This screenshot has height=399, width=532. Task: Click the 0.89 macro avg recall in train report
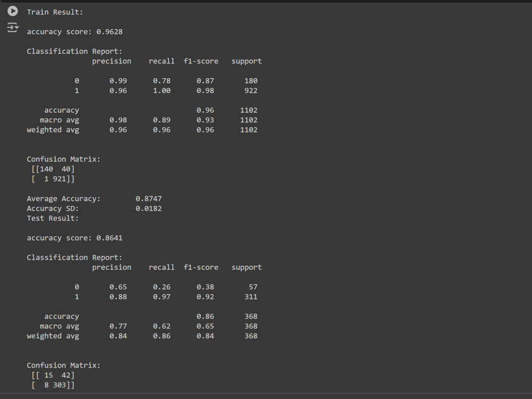pyautogui.click(x=162, y=120)
